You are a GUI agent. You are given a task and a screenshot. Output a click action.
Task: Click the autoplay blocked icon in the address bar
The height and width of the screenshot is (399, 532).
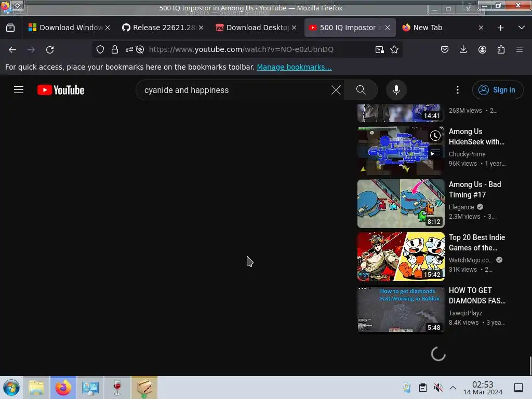pyautogui.click(x=140, y=49)
